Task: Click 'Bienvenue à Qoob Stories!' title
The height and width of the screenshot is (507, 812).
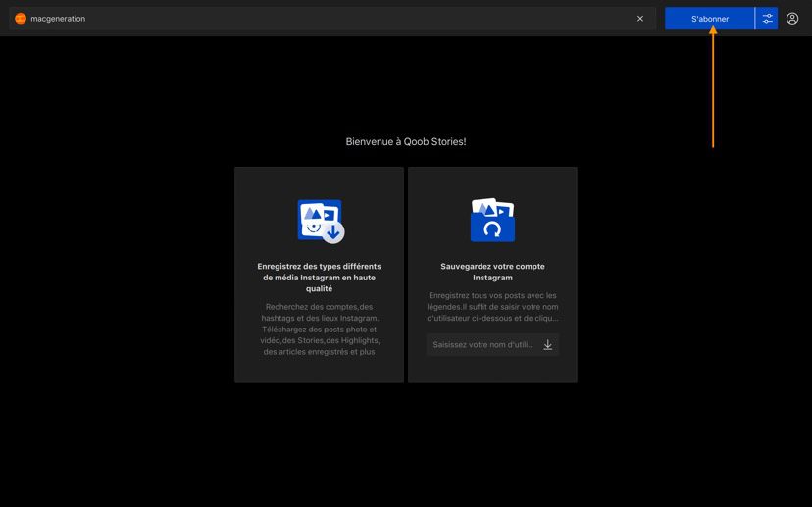Action: (x=406, y=141)
